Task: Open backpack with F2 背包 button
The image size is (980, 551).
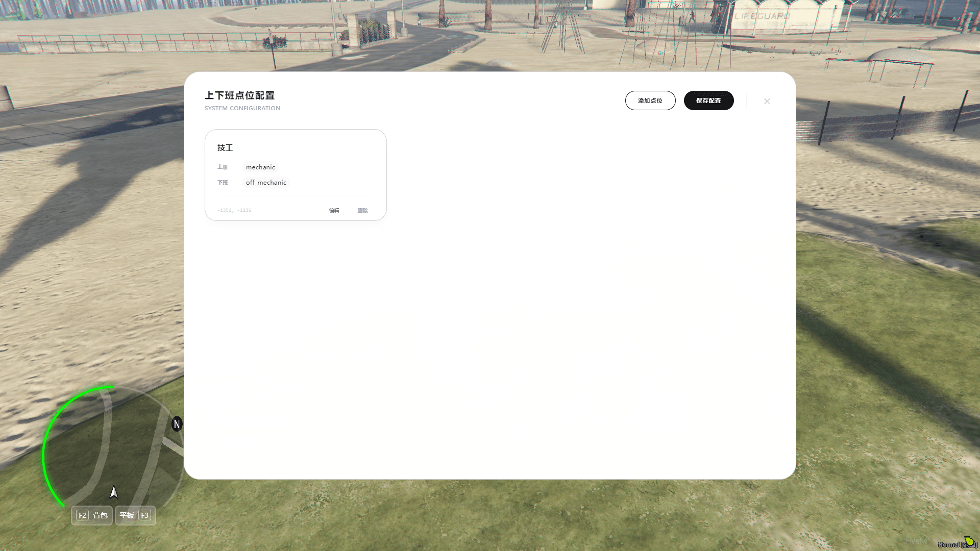Action: (x=92, y=515)
